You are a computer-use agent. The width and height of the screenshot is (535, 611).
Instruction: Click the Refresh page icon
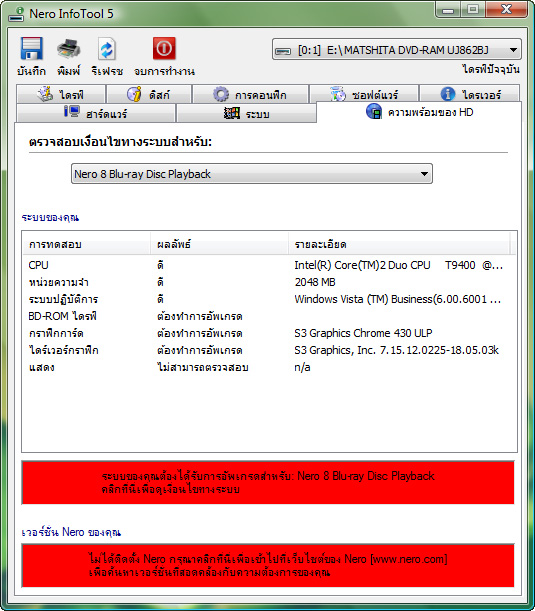click(106, 49)
